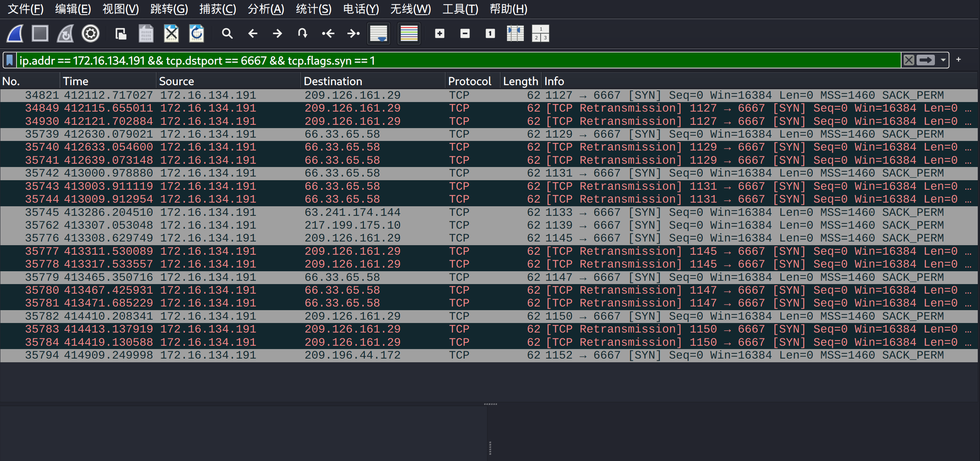The height and width of the screenshot is (461, 980).
Task: Sort by the Protocol column header
Action: 469,81
